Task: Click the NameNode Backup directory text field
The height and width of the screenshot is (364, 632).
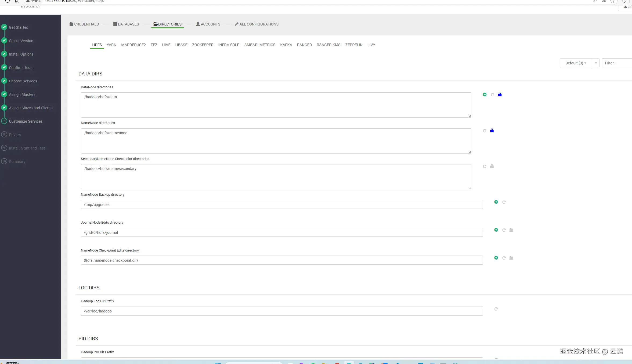Action: click(281, 205)
